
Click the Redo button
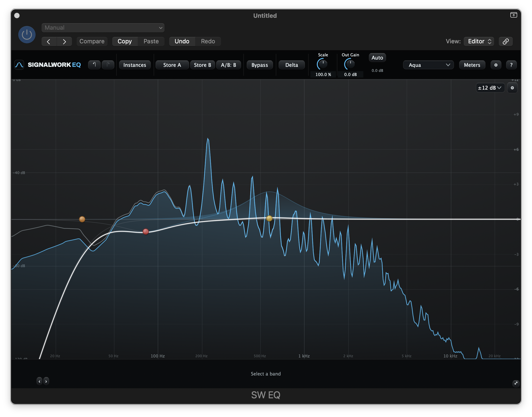[208, 41]
